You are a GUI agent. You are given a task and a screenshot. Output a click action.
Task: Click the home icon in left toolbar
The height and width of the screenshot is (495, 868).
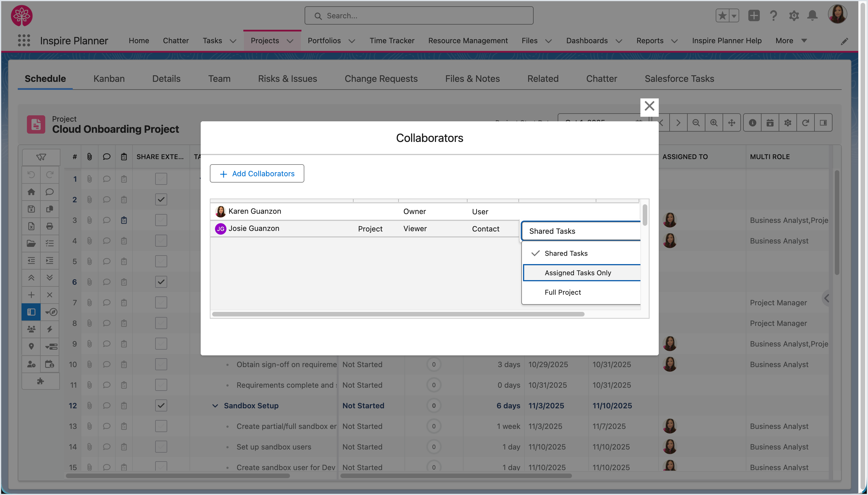tap(31, 192)
